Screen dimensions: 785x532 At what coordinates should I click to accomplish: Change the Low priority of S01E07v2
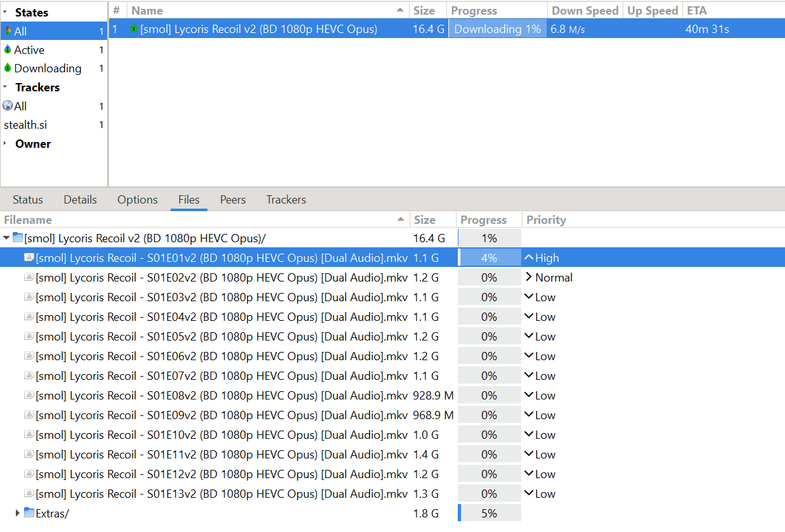tap(540, 375)
